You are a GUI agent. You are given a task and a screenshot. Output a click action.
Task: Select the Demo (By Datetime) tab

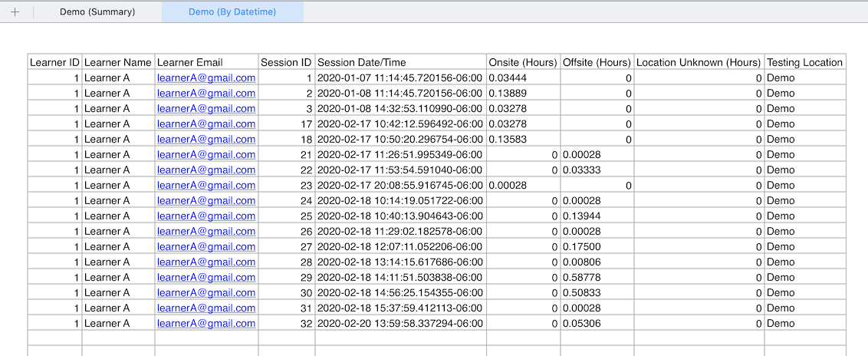click(x=232, y=12)
